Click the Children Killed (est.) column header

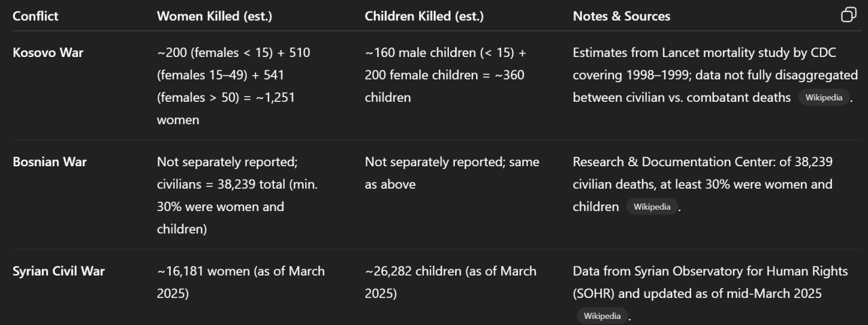pyautogui.click(x=425, y=16)
